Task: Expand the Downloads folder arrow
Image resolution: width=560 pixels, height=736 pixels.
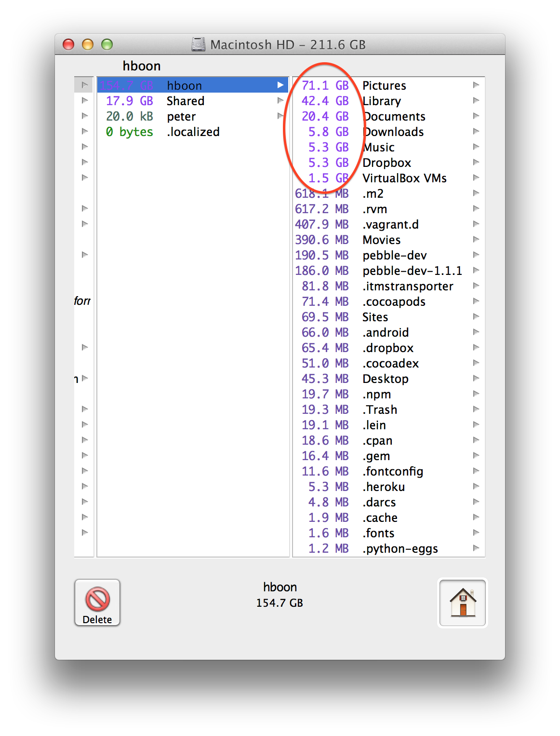Action: [476, 131]
